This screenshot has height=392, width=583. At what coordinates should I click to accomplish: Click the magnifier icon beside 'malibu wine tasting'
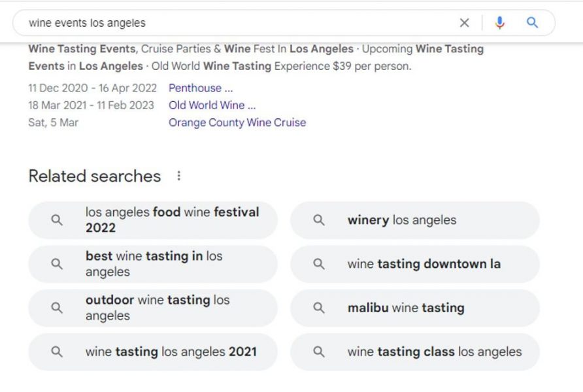tap(319, 308)
